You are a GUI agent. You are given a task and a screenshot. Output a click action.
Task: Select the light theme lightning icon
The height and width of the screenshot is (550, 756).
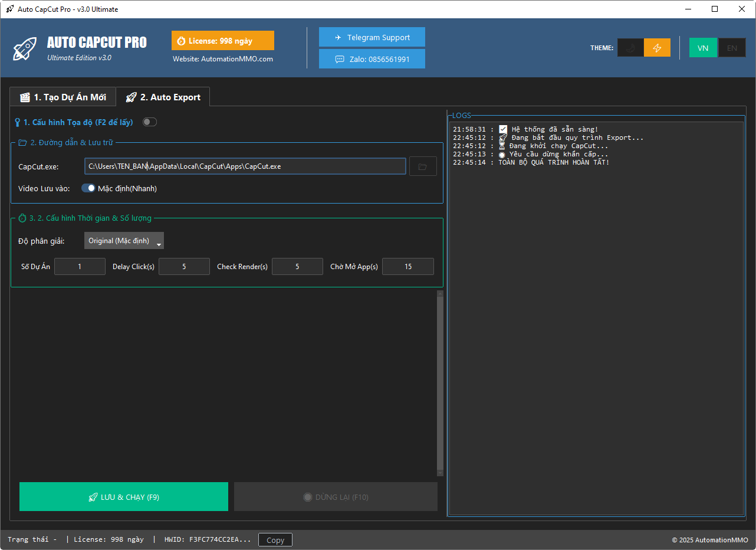[657, 48]
